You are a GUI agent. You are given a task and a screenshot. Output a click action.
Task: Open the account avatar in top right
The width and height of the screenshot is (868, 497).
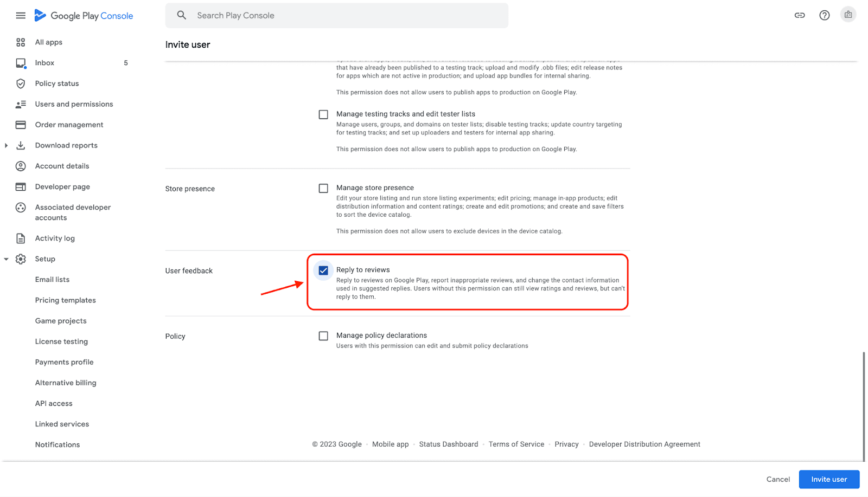point(848,15)
